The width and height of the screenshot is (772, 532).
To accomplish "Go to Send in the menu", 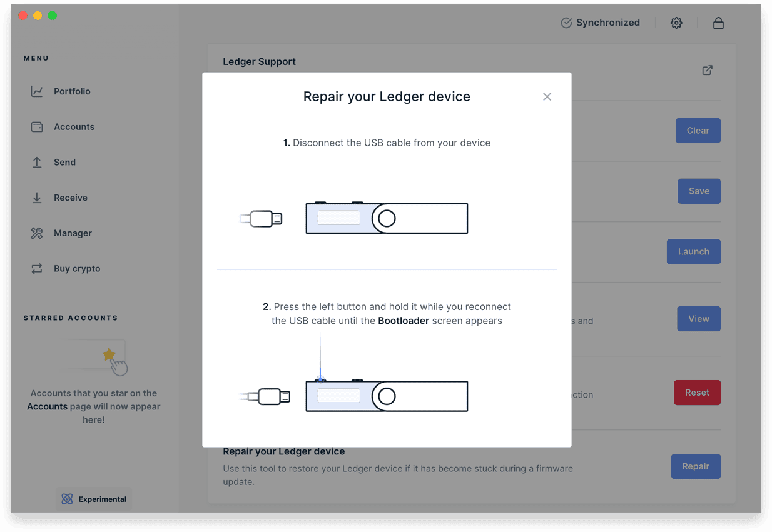I will [64, 162].
